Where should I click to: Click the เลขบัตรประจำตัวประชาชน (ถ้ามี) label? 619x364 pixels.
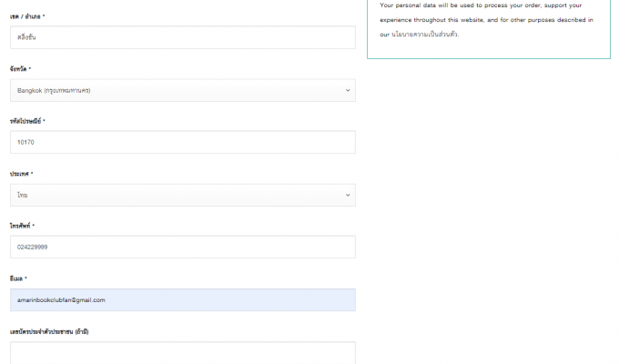(49, 331)
